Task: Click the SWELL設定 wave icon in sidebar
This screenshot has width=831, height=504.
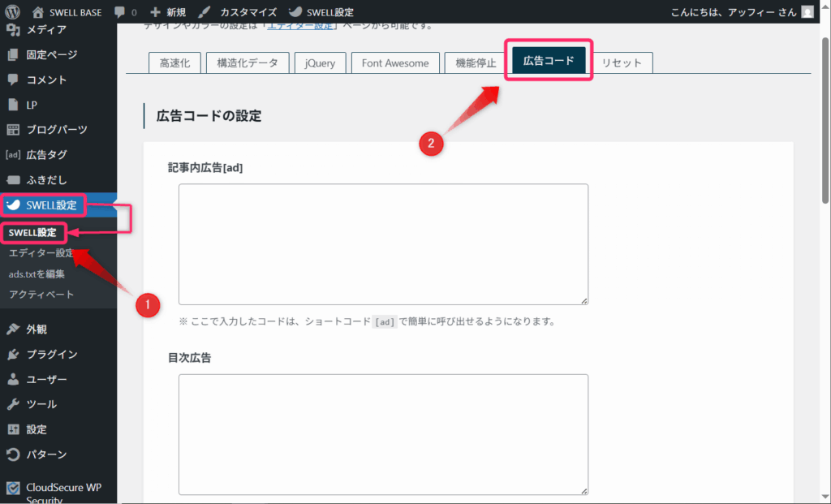Action: (13, 205)
